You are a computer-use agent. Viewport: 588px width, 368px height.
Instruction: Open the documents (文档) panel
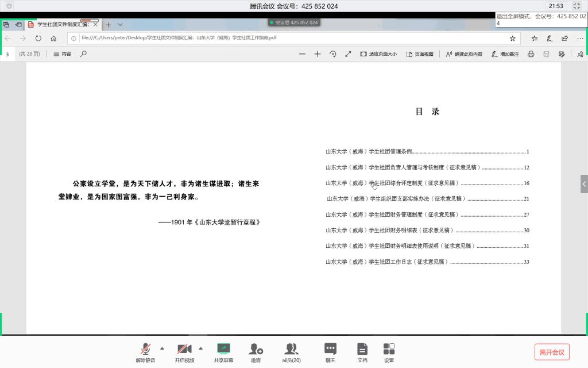362,352
